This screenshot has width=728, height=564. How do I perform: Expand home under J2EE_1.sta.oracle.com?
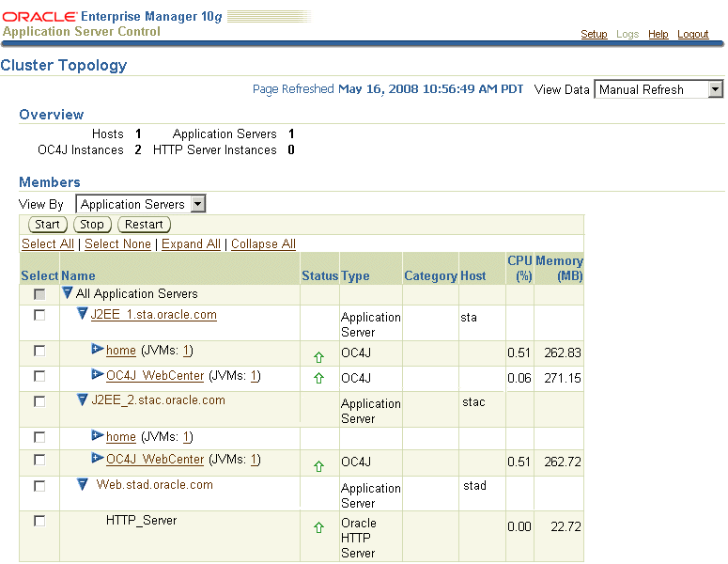pos(97,349)
